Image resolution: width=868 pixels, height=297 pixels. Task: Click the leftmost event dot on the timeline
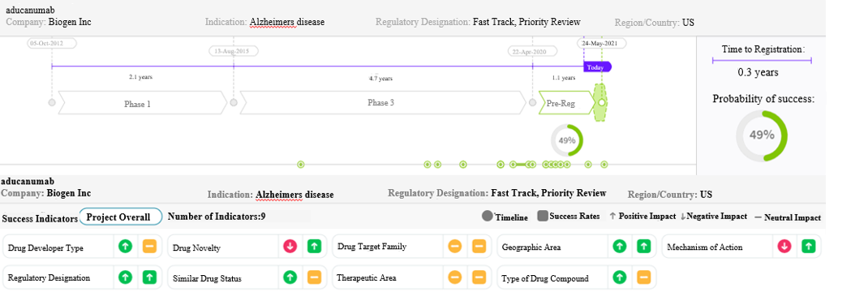coord(301,164)
